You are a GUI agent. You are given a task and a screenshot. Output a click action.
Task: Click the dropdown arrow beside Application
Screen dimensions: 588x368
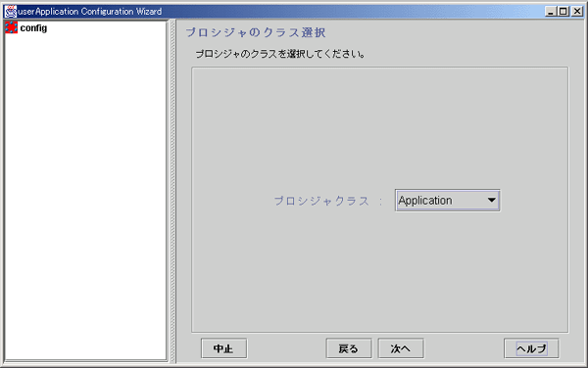pyautogui.click(x=492, y=201)
